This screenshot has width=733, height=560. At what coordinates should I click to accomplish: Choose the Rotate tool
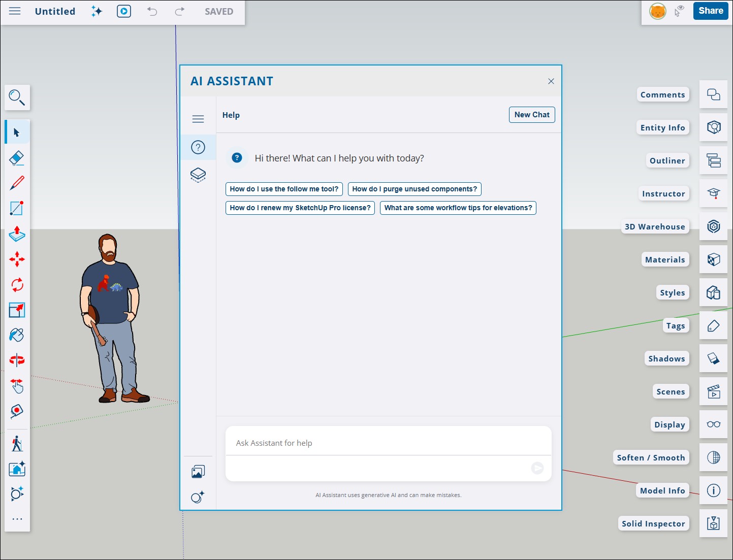click(x=17, y=285)
